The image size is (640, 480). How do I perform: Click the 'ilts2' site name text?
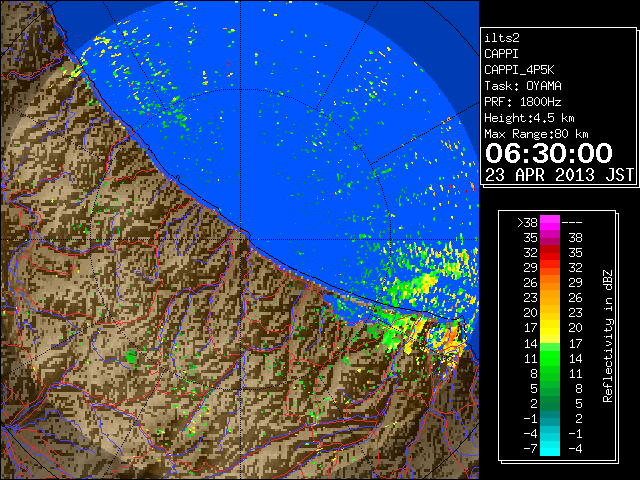[x=502, y=38]
